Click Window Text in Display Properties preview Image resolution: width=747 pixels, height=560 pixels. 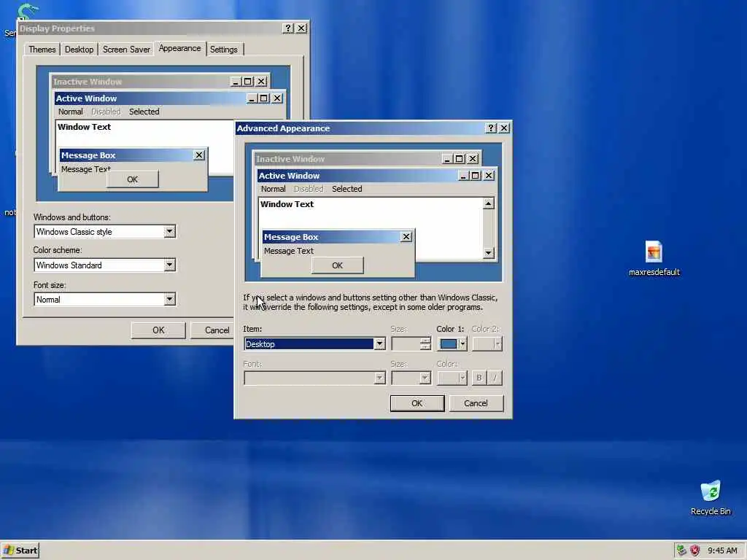pos(85,127)
